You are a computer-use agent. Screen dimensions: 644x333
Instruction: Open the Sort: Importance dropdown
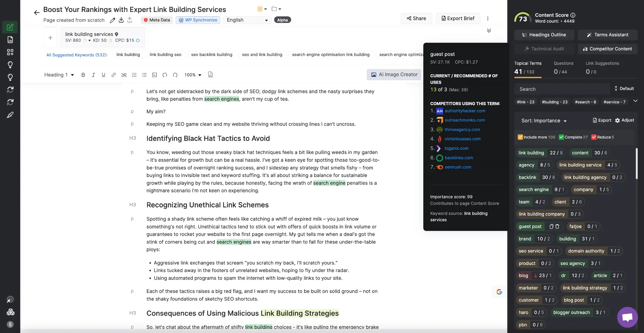tap(543, 121)
